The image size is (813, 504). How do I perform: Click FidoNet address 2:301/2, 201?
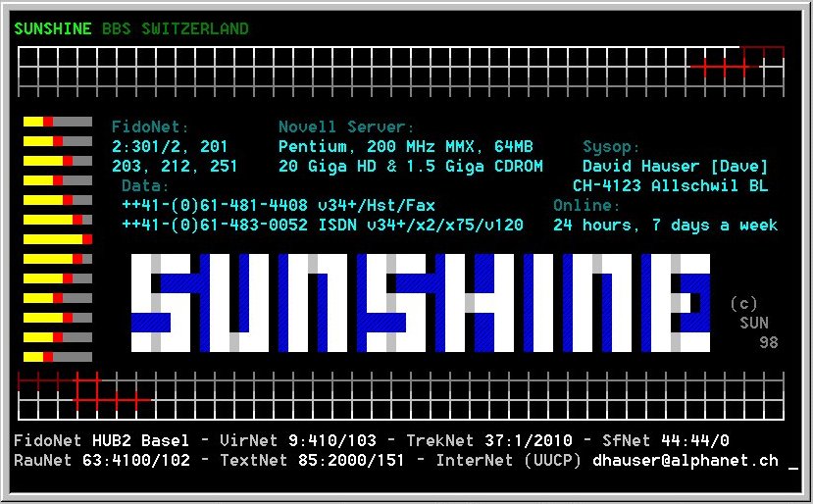click(170, 146)
